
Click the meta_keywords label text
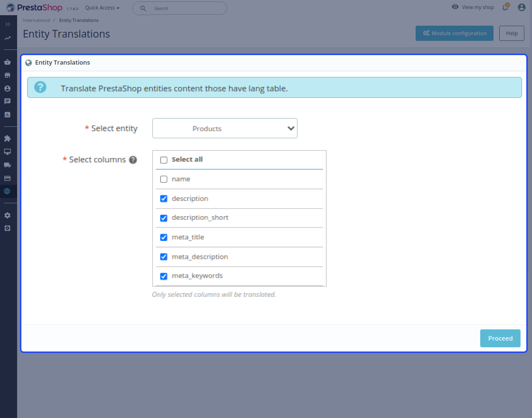click(x=198, y=276)
